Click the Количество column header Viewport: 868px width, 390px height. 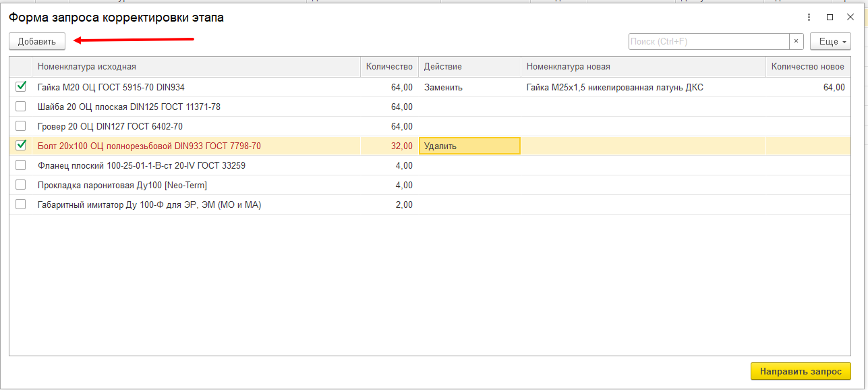pos(389,67)
